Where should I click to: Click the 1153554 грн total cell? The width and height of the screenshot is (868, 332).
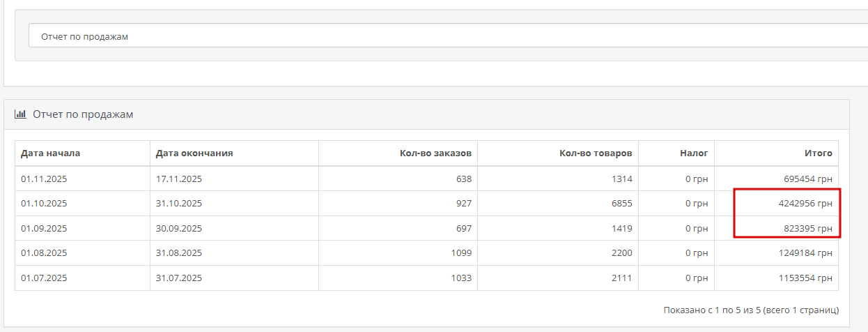(x=805, y=278)
